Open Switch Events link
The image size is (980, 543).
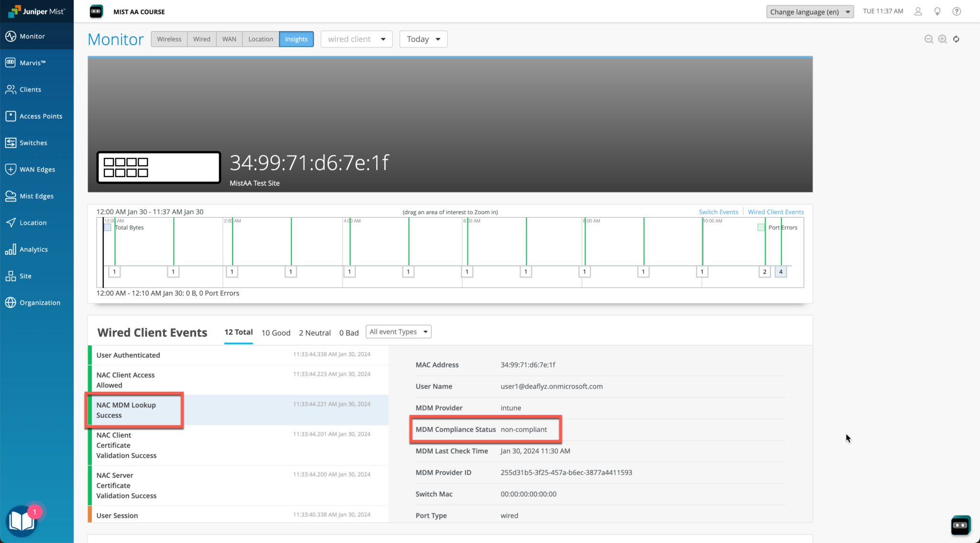tap(718, 211)
